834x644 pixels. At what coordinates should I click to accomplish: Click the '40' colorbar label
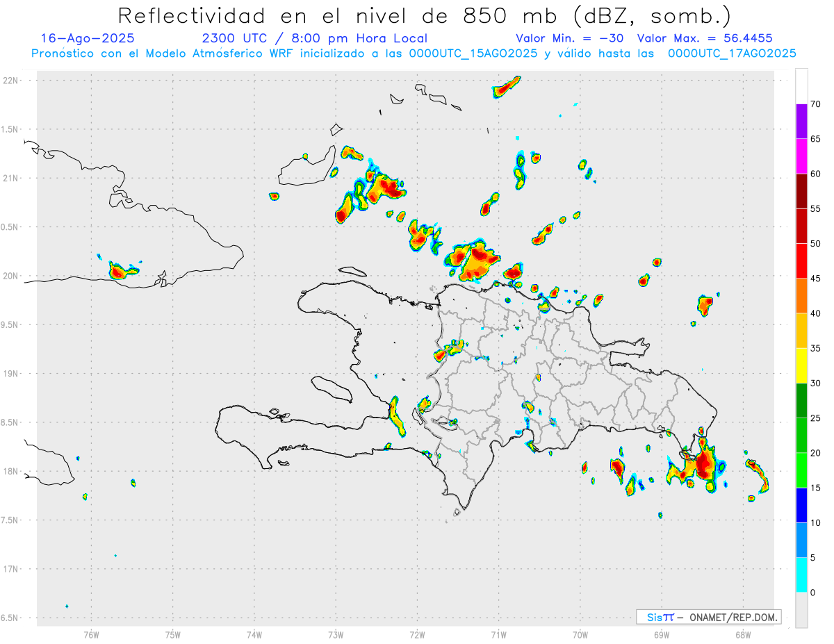(815, 313)
